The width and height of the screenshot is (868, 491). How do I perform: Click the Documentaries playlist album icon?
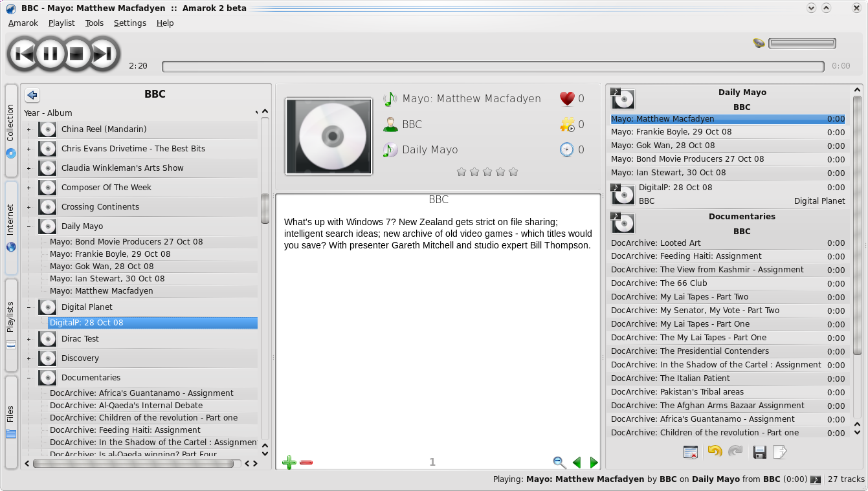click(x=623, y=223)
